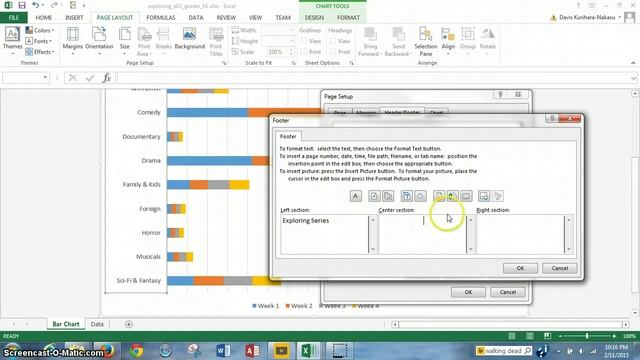Insert File Path into the footer

(x=439, y=196)
